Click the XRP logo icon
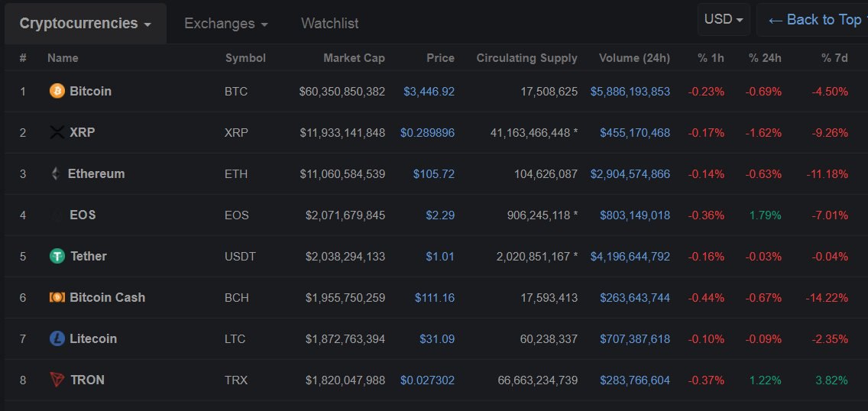 [57, 132]
